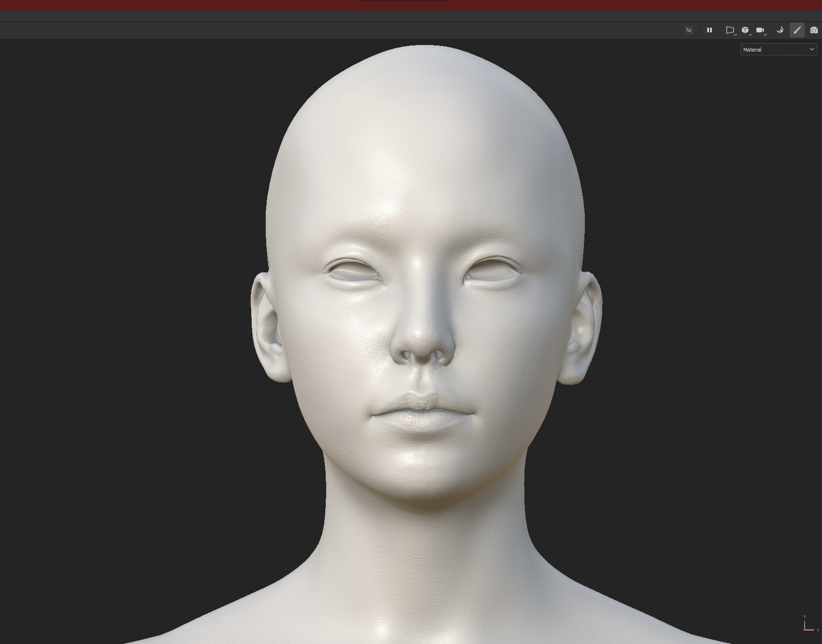The image size is (822, 644).
Task: Open the video camera selection dropdown
Action: pos(761,30)
